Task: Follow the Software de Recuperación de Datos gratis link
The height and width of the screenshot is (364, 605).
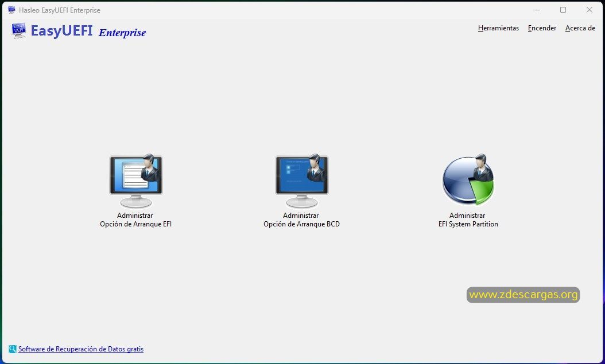Action: 81,349
